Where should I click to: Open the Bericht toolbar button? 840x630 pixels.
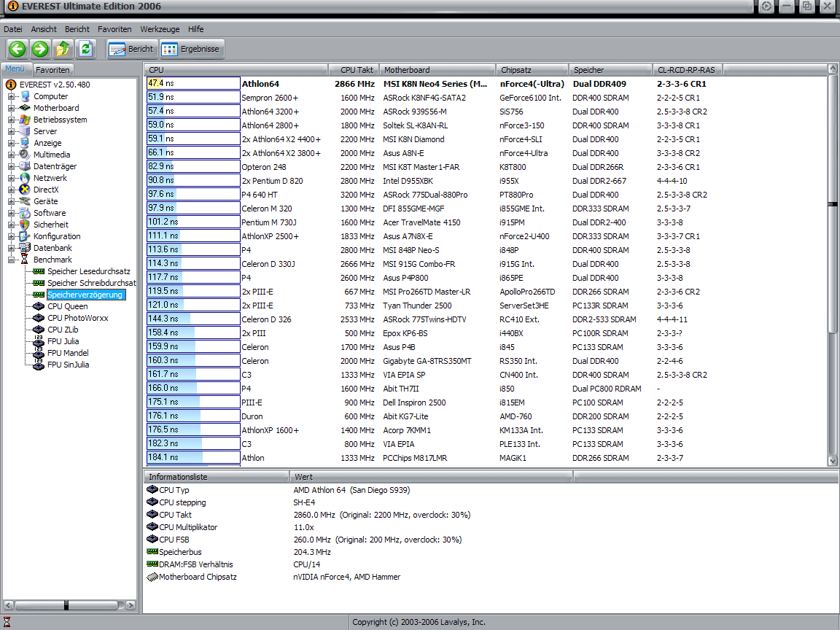(131, 49)
